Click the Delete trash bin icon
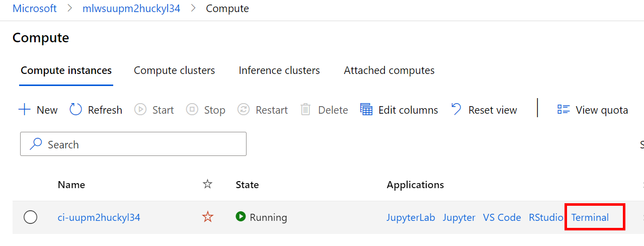Image resolution: width=644 pixels, height=246 pixels. click(x=305, y=110)
